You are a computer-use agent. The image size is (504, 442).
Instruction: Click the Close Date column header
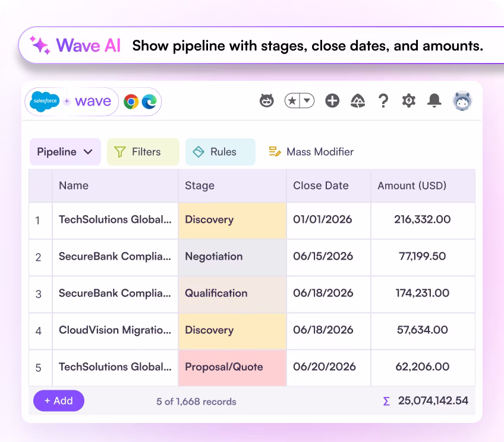(329, 186)
